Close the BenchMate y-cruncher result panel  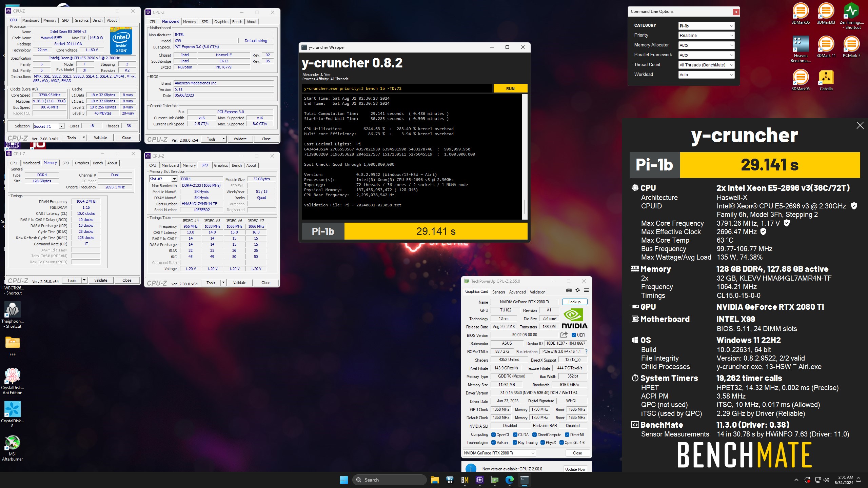(x=860, y=125)
